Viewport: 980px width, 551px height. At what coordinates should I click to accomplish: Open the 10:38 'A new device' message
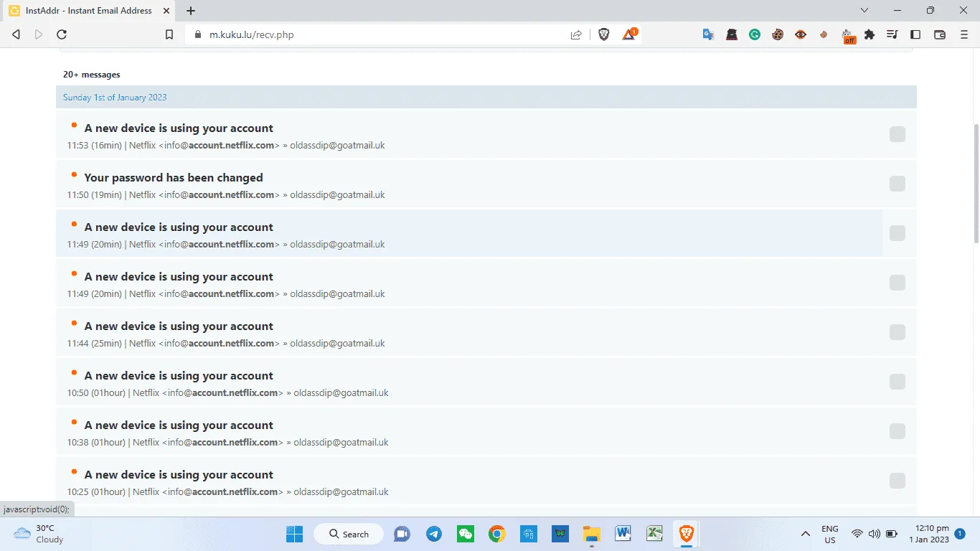(179, 425)
